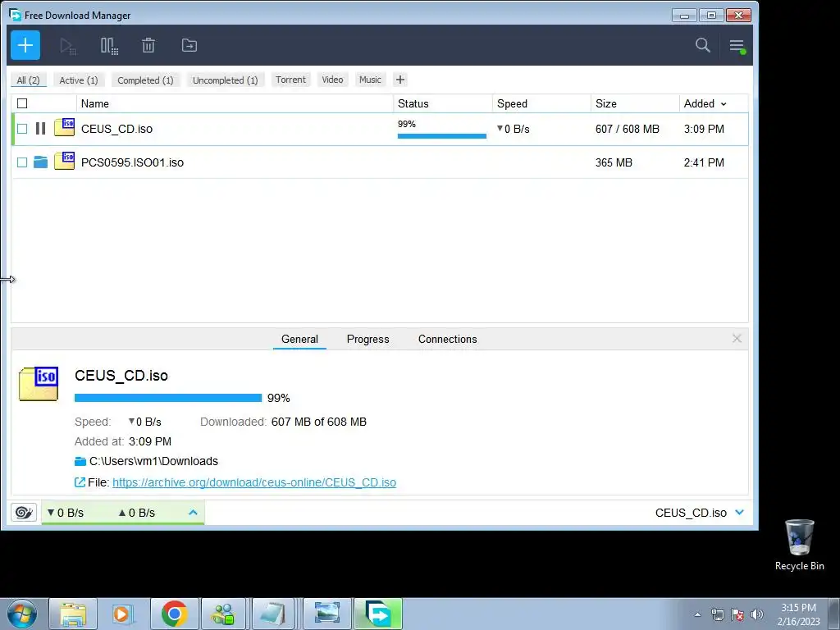
Task: Select PCS0595.ISO01.iso file name
Action: click(132, 162)
